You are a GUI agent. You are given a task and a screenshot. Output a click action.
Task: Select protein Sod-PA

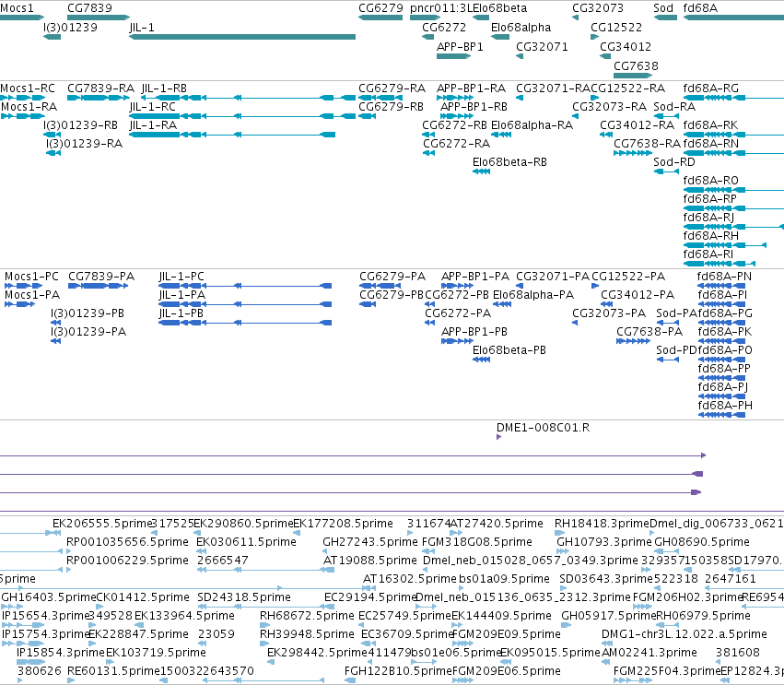click(x=668, y=323)
